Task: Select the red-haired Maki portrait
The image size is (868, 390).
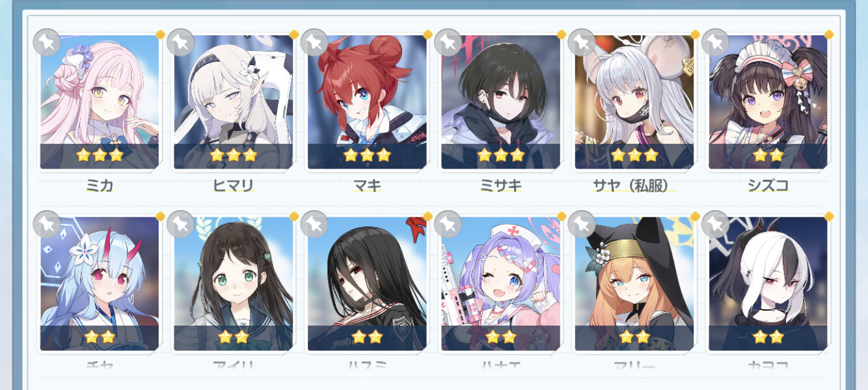Action: pos(367,102)
